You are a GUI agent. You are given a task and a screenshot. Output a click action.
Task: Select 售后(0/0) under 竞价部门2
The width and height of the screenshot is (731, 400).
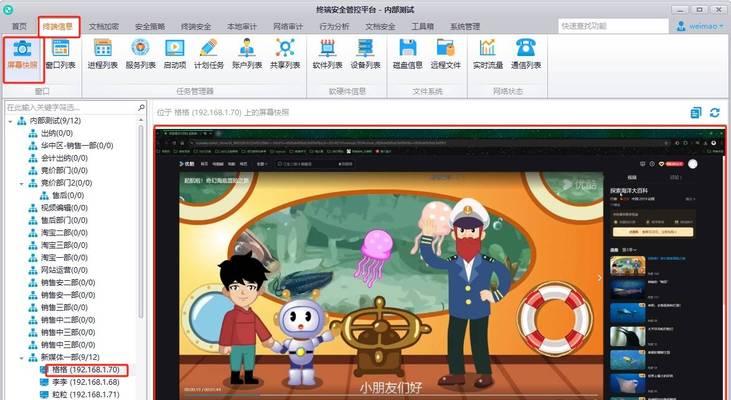68,195
